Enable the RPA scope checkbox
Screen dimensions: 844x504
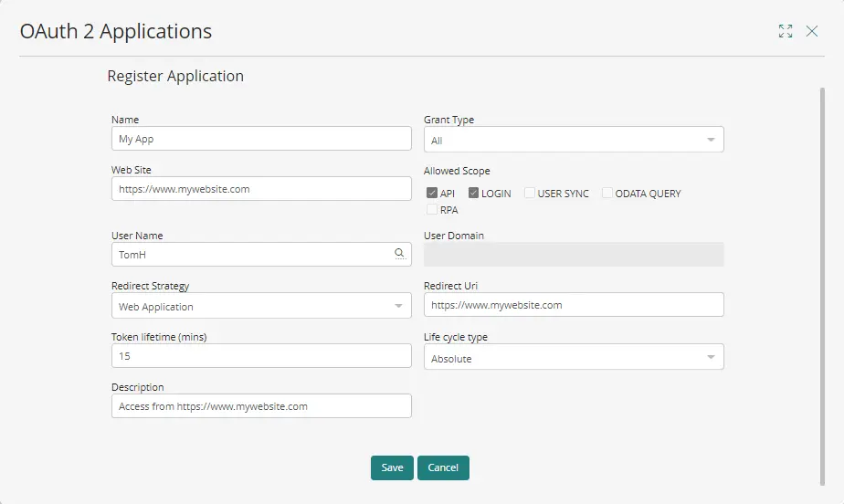pos(432,209)
